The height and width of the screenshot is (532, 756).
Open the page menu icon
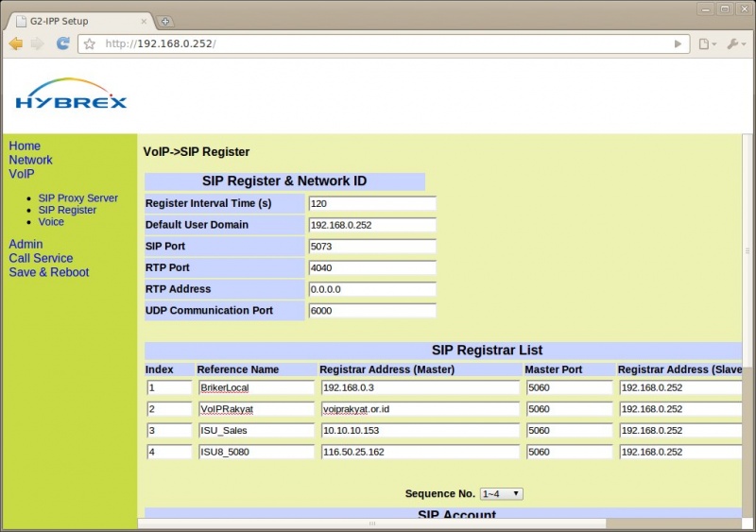pyautogui.click(x=705, y=43)
